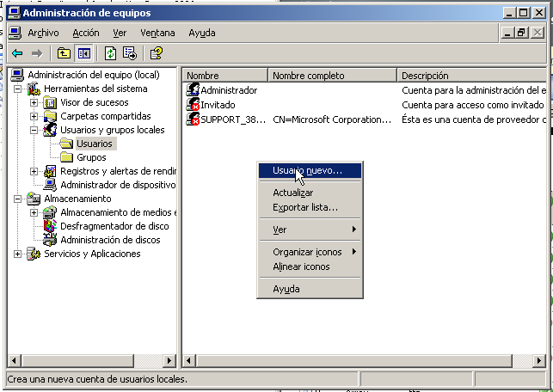Click the Usuarios y grupos locales icon
Image resolution: width=553 pixels, height=392 pixels.
(x=50, y=130)
